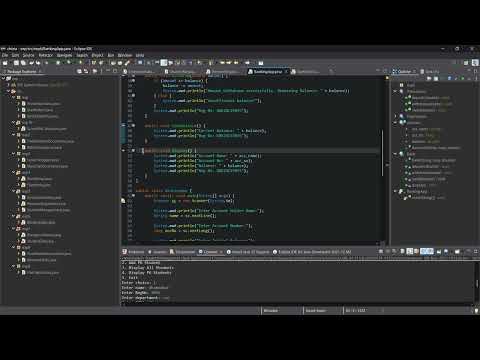The height and width of the screenshot is (360, 480).
Task: Switch to the Javadoc tab
Action: tap(157, 252)
